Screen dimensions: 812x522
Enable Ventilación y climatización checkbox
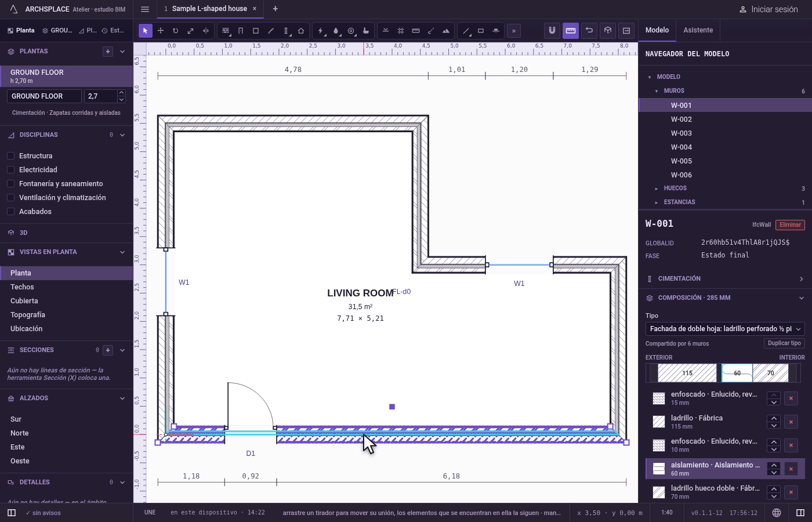tap(10, 197)
